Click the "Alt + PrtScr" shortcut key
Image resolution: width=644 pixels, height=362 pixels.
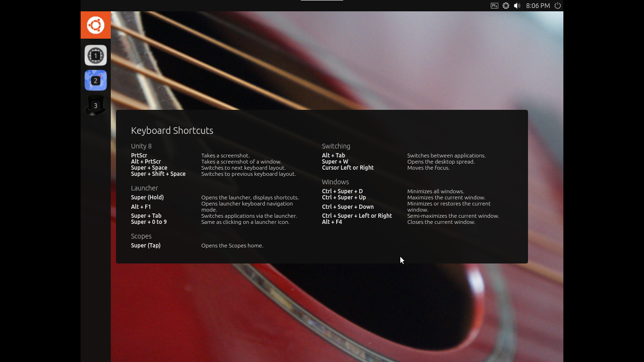(x=146, y=162)
